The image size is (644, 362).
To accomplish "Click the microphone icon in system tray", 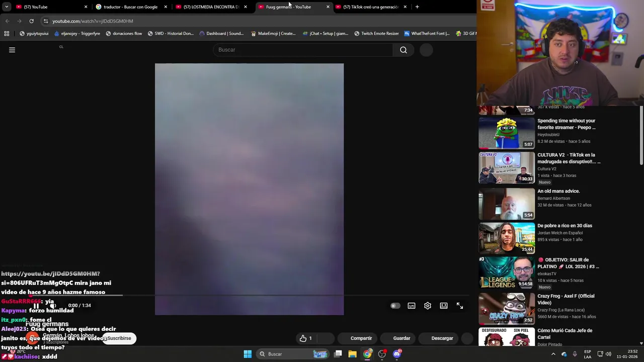I will tap(575, 354).
